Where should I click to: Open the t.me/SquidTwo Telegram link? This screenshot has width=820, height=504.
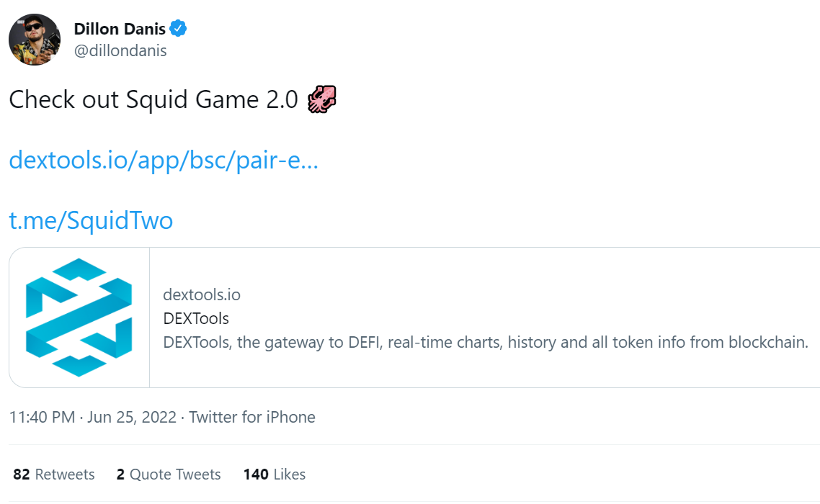click(x=91, y=220)
